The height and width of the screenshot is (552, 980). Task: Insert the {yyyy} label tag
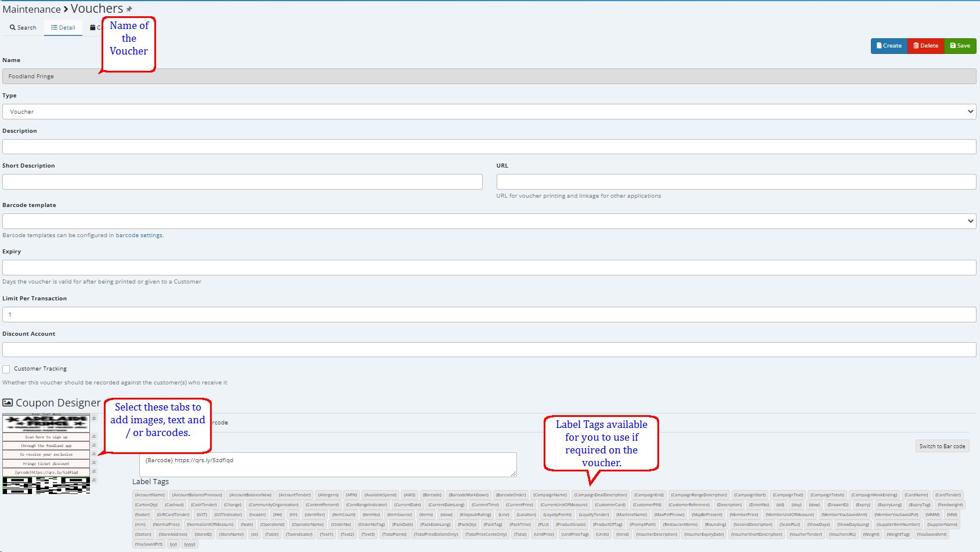click(190, 544)
